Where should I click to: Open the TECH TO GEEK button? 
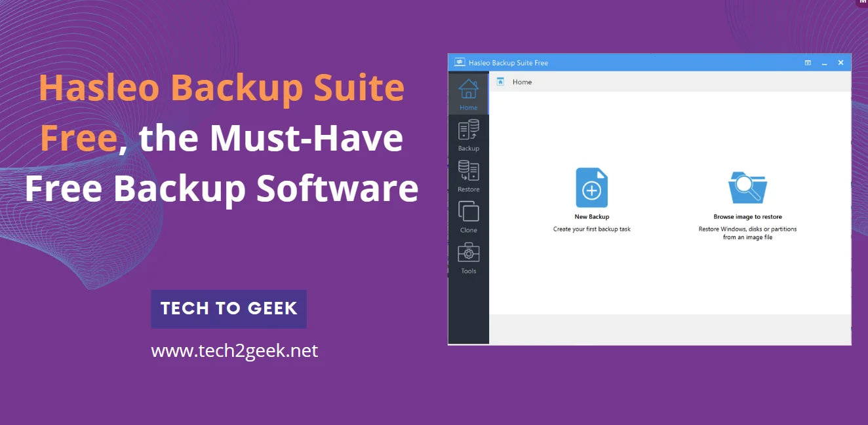pyautogui.click(x=229, y=308)
